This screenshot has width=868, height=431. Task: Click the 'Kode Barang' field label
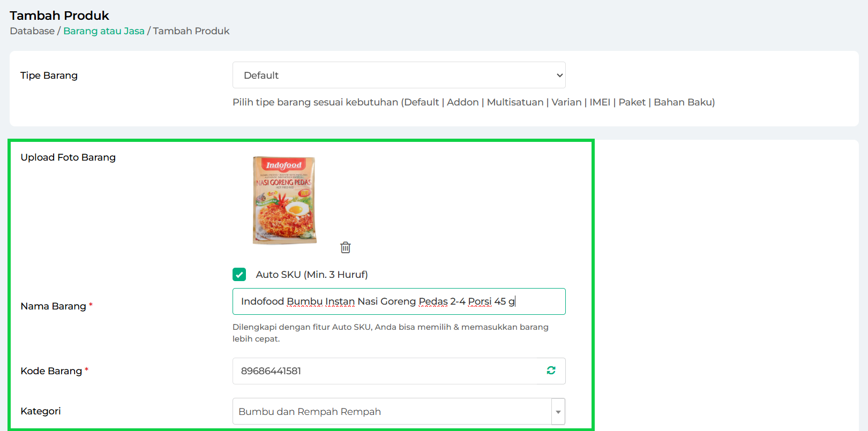click(51, 371)
